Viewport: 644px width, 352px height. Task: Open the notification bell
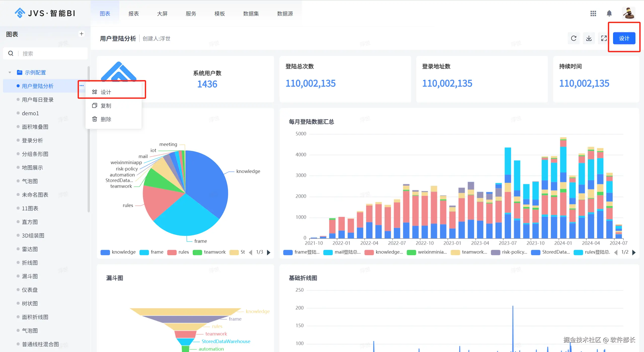pos(609,13)
